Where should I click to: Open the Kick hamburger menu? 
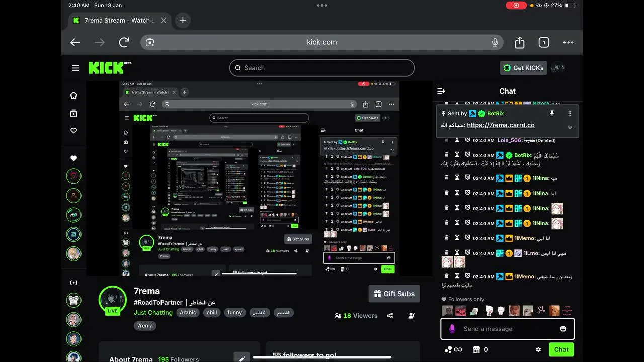(x=75, y=68)
